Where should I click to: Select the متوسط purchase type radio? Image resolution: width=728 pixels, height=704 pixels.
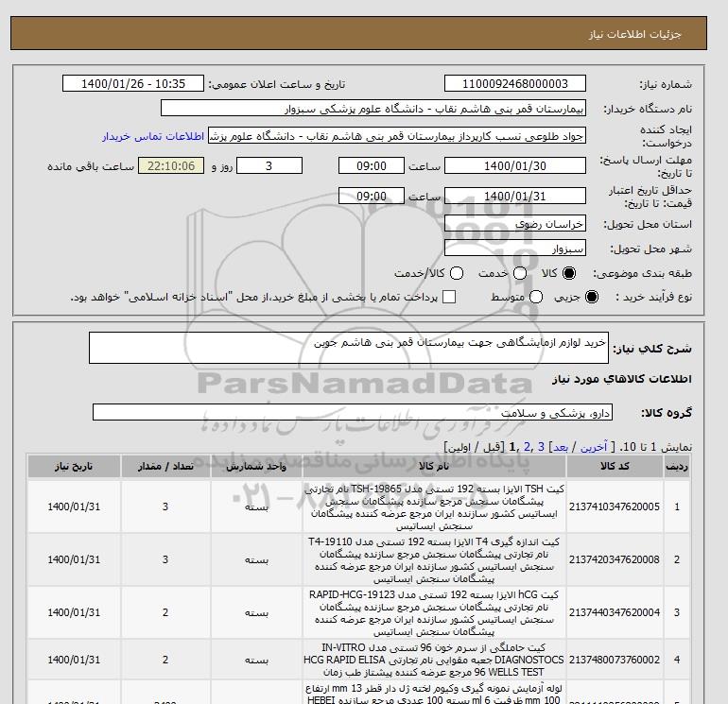pyautogui.click(x=536, y=297)
